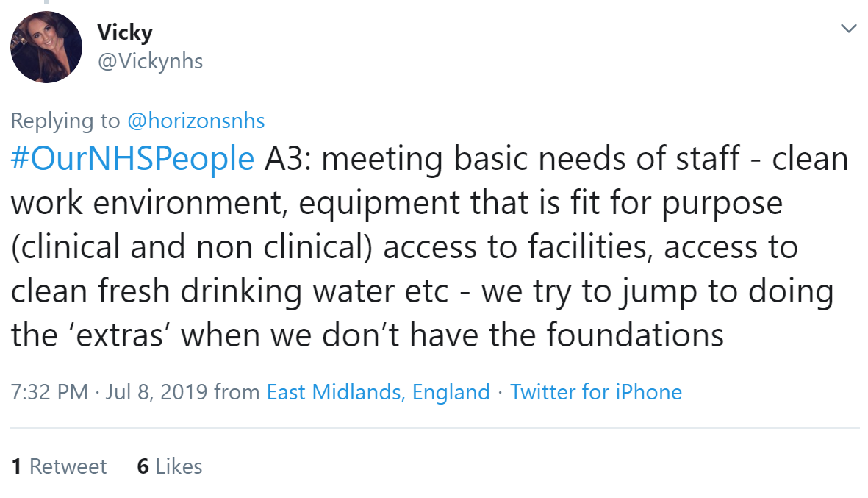Open the East Midlands, England location link
This screenshot has height=498, width=868.
(378, 392)
